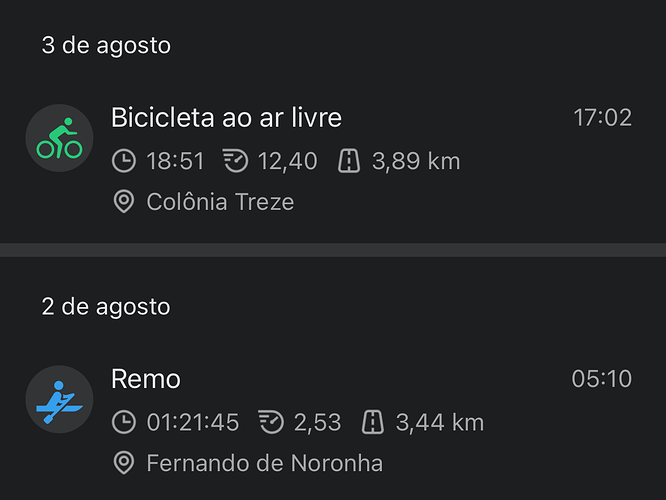Tap the green cycling activity icon
This screenshot has height=500, width=666.
59,139
